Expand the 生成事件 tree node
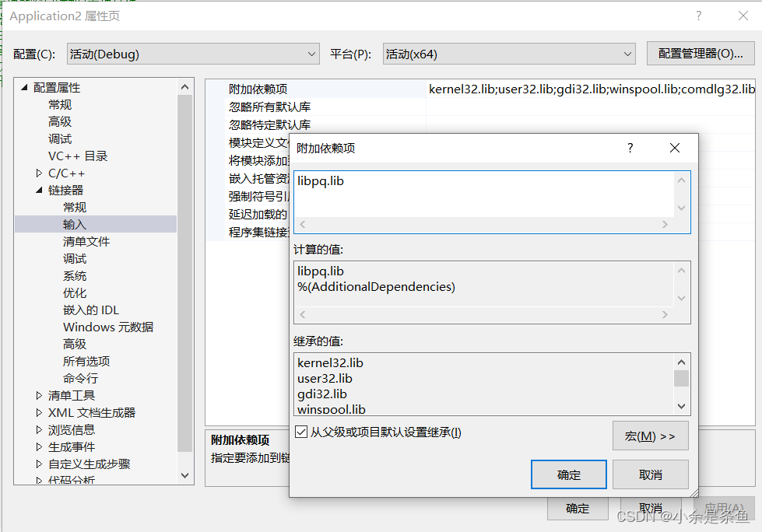The width and height of the screenshot is (762, 532). pos(37,446)
